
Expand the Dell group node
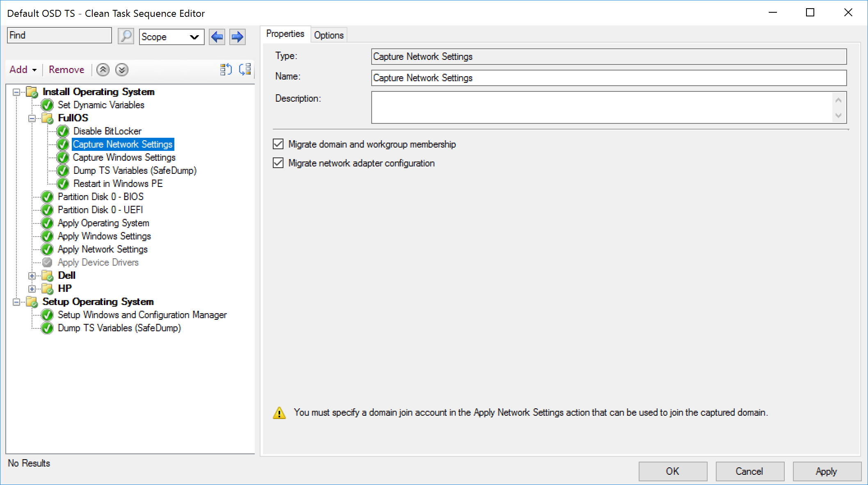point(32,276)
